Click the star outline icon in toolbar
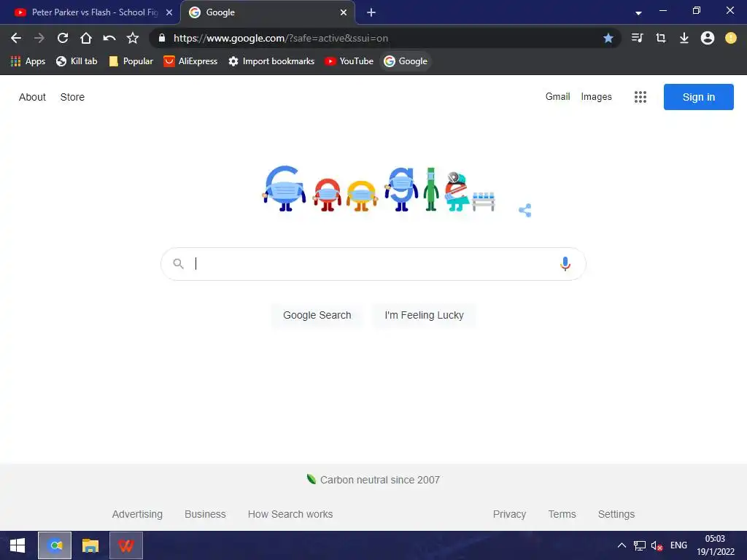Screen dimensions: 747x560 [133, 38]
